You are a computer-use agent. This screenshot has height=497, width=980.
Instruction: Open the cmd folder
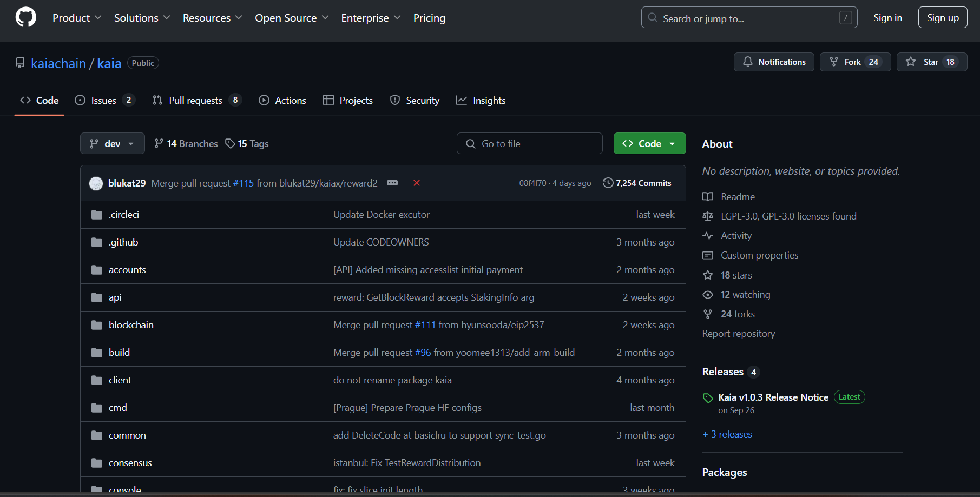pos(118,408)
